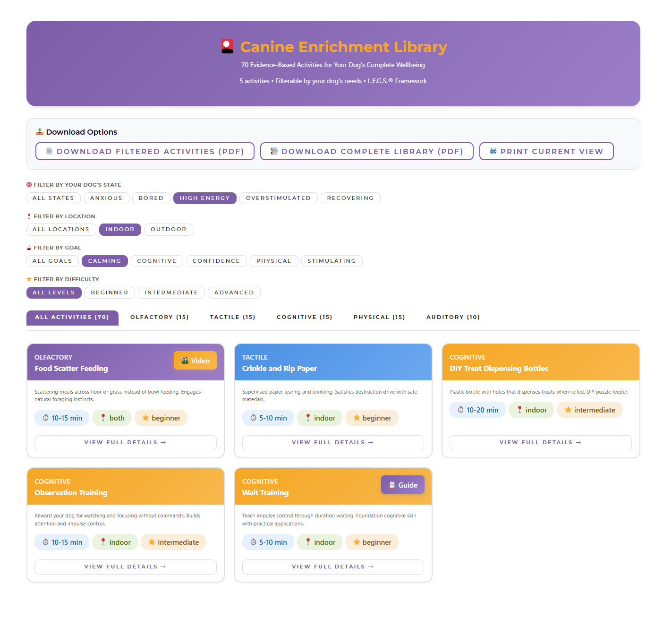
Task: Click the indoor location tag on Wait Training
Action: [x=320, y=542]
